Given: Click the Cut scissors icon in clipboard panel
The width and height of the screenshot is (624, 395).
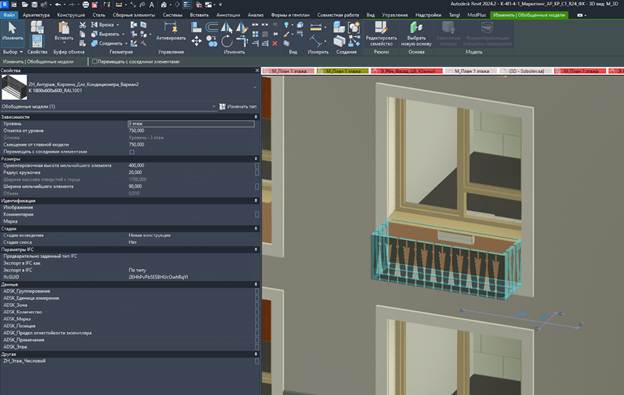Looking at the screenshot, I should tap(82, 25).
